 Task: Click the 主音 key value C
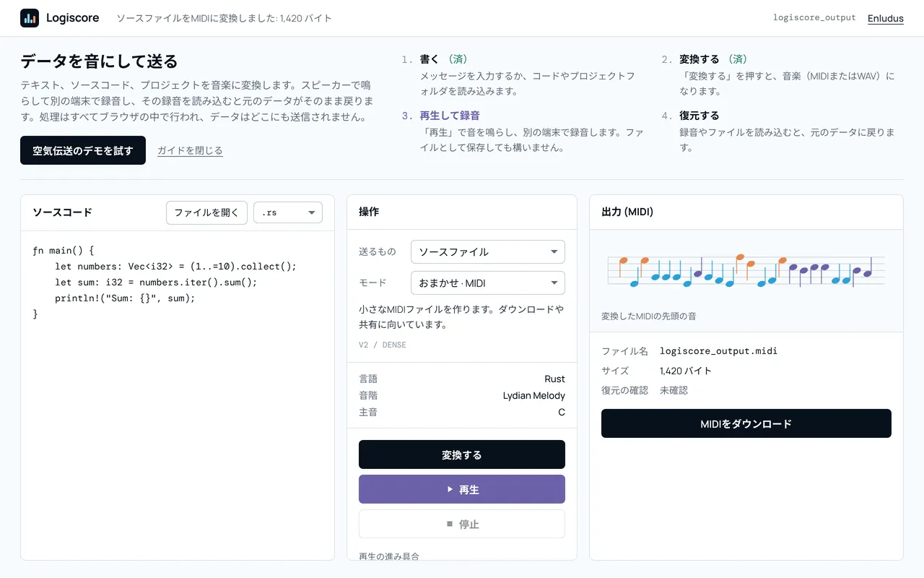(562, 412)
